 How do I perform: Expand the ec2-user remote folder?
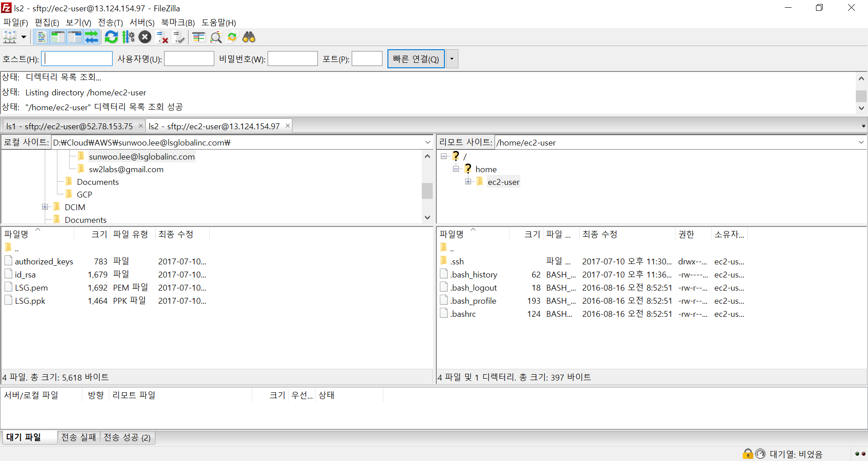[x=468, y=182]
